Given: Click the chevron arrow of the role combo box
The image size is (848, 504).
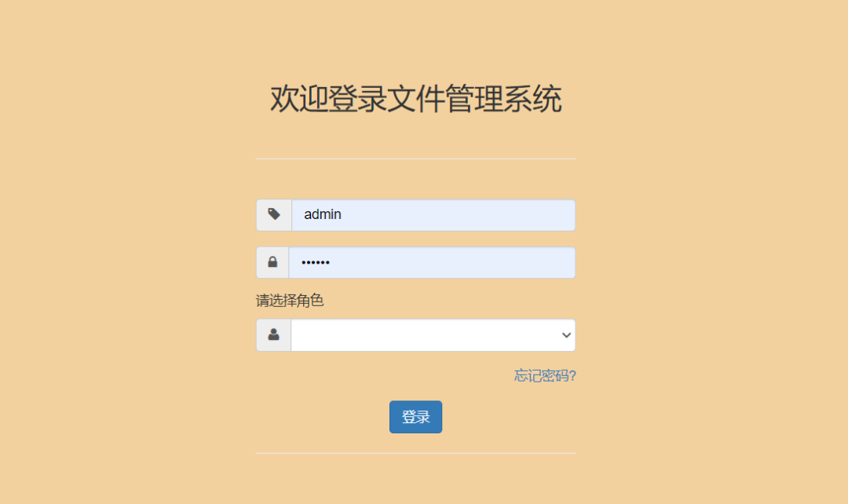Looking at the screenshot, I should (x=566, y=335).
